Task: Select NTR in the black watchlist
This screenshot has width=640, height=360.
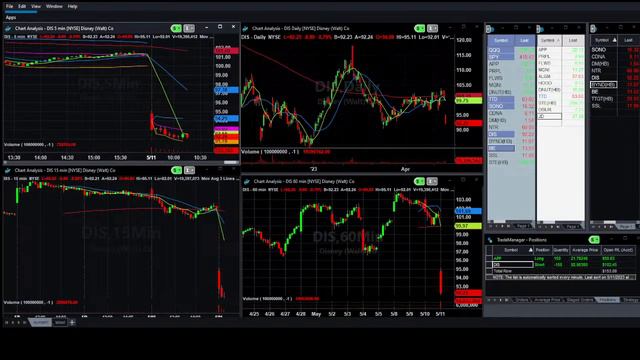Action: (x=604, y=71)
